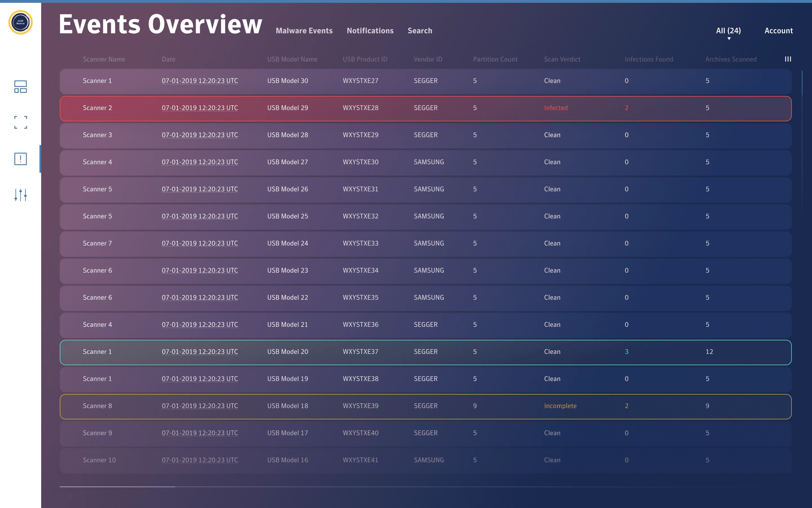
Task: Click USB Model 21 cell
Action: (x=288, y=325)
